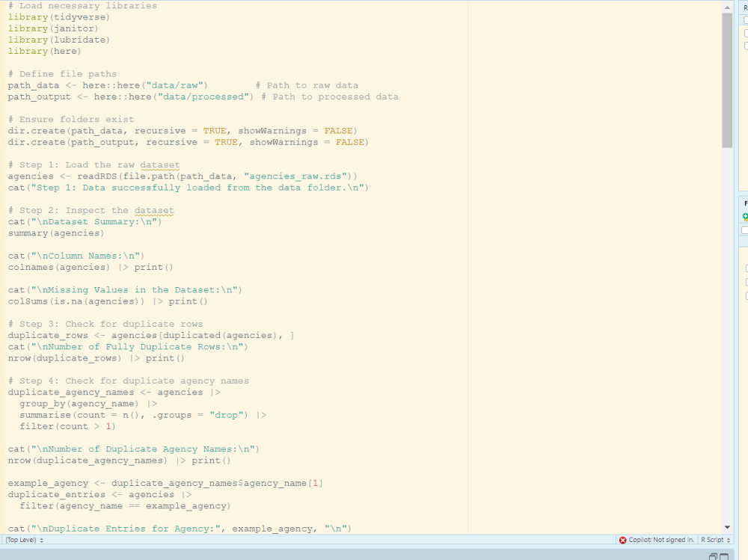Click the '# Load necessary libraries' comment
This screenshot has height=560, width=748.
(x=82, y=6)
